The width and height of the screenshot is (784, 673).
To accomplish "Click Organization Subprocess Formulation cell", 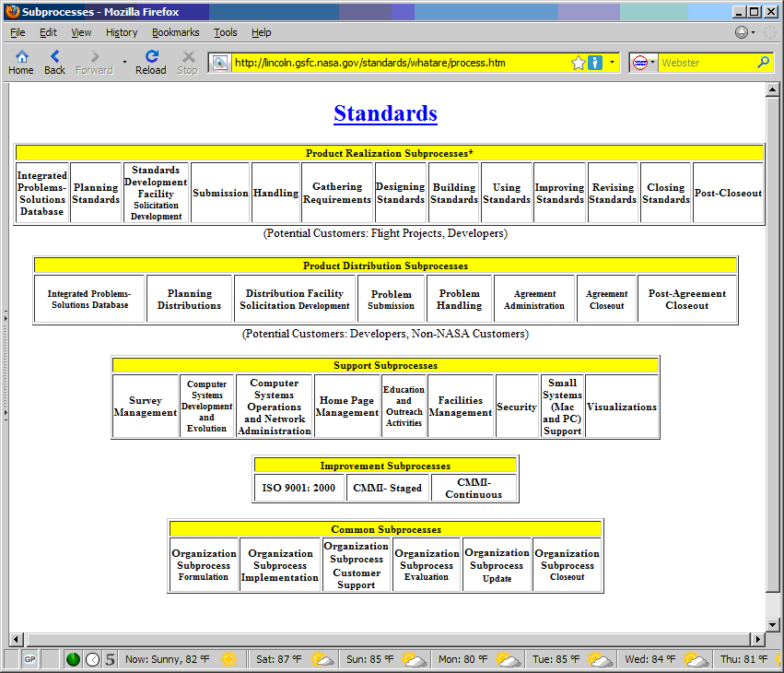I will click(204, 565).
